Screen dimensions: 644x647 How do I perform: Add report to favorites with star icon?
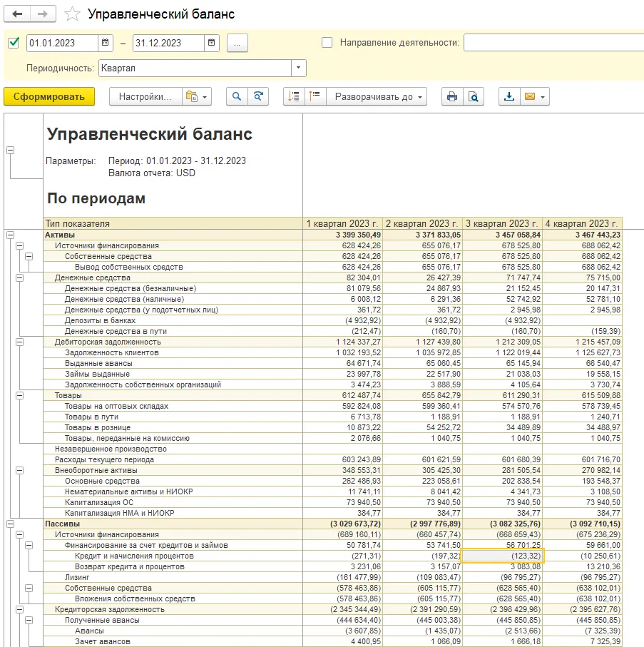tap(71, 14)
